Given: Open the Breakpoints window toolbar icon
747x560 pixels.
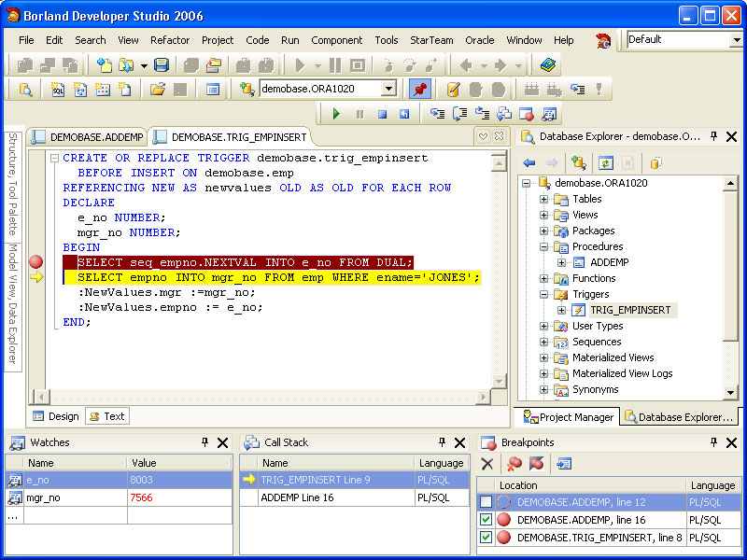Looking at the screenshot, I should [x=527, y=114].
